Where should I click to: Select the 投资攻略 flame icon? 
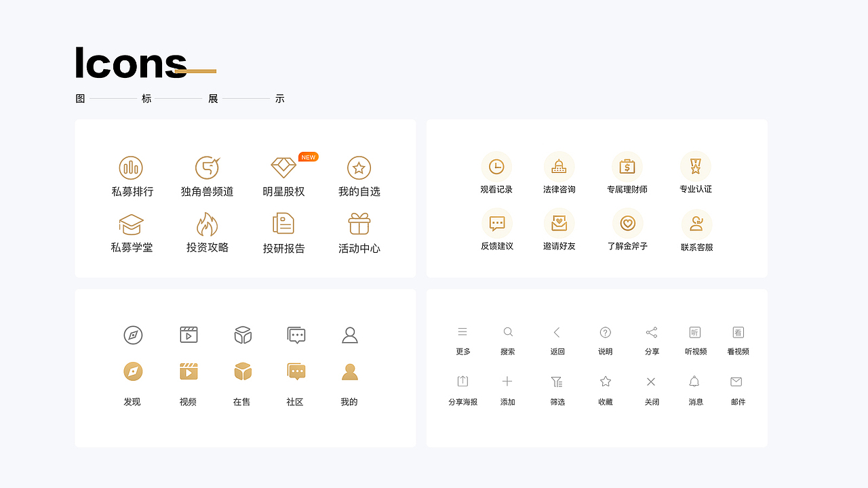[208, 224]
